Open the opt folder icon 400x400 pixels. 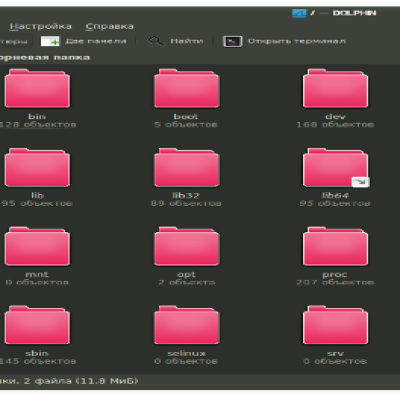[x=186, y=246]
